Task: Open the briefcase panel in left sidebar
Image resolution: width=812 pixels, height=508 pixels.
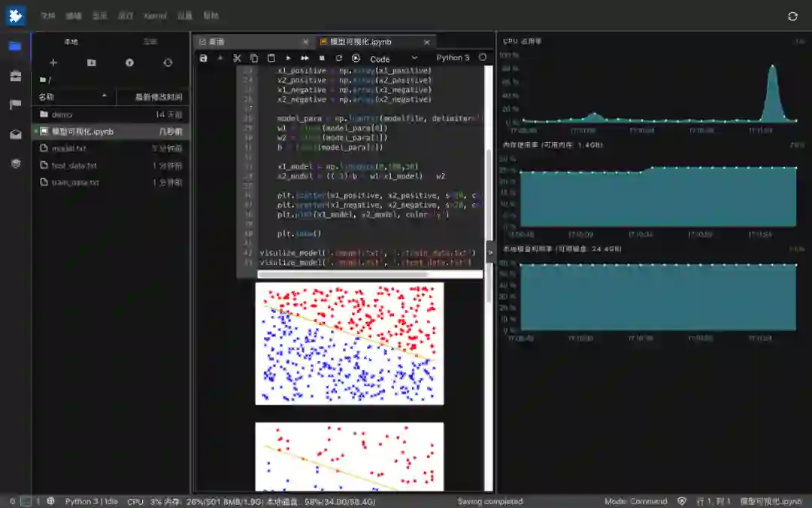Action: pos(15,75)
